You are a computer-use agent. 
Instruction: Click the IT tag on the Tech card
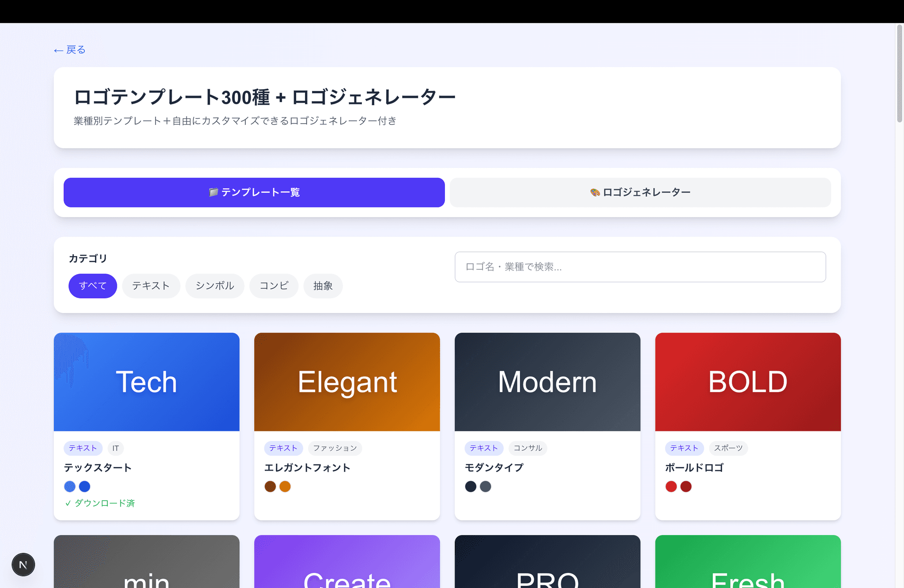116,448
